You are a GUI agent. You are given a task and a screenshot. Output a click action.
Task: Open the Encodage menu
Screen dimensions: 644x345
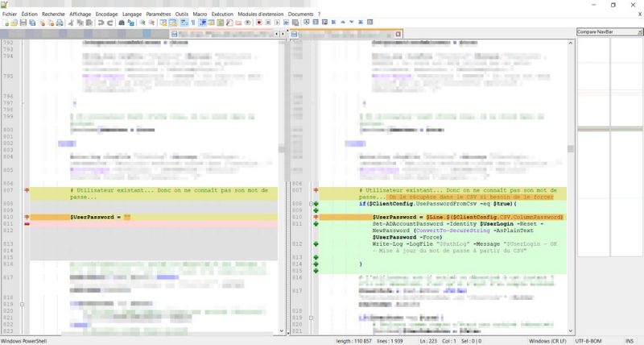(x=105, y=14)
